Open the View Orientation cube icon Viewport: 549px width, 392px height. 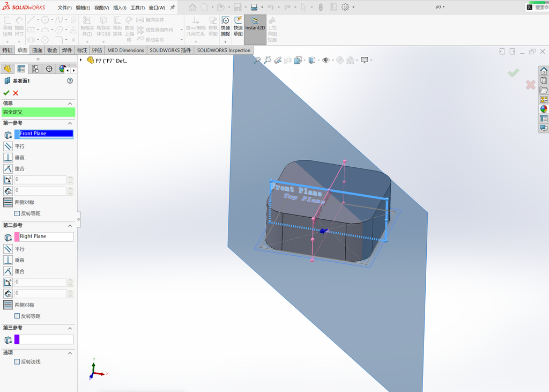click(298, 60)
